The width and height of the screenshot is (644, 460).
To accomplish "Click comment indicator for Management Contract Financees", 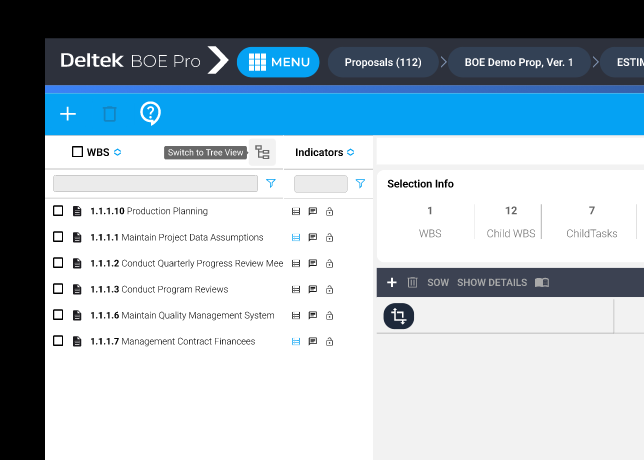I will tap(313, 341).
